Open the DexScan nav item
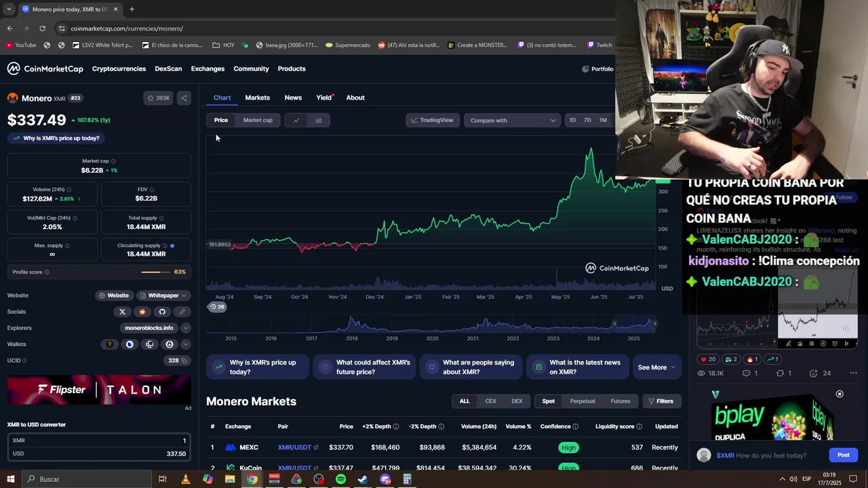Viewport: 868px width, 488px height. (168, 68)
